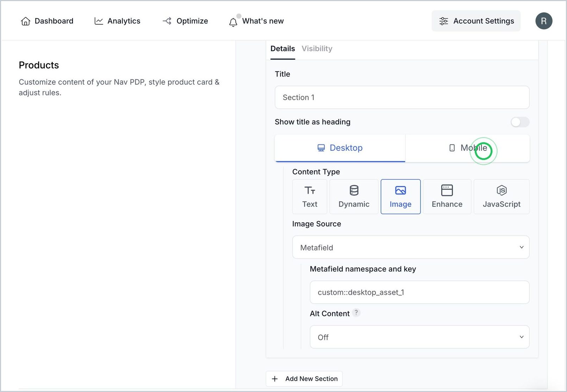
Task: Pick the Enhance content type
Action: pyautogui.click(x=447, y=197)
